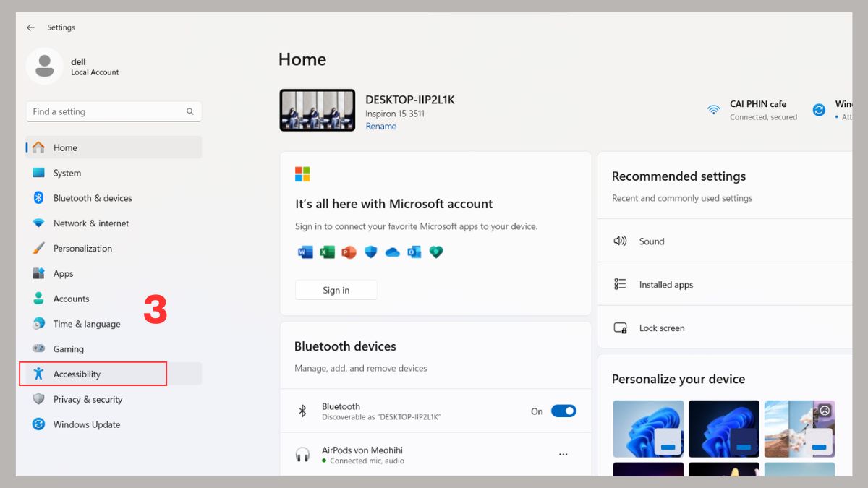This screenshot has width=868, height=488.
Task: Click the Sign in button
Action: (x=336, y=290)
